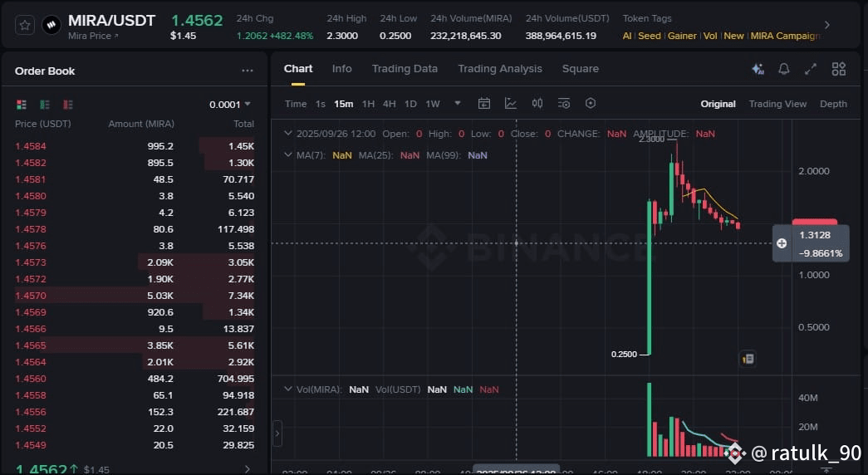The image size is (868, 475).
Task: Open Mira Price link
Action: (93, 36)
